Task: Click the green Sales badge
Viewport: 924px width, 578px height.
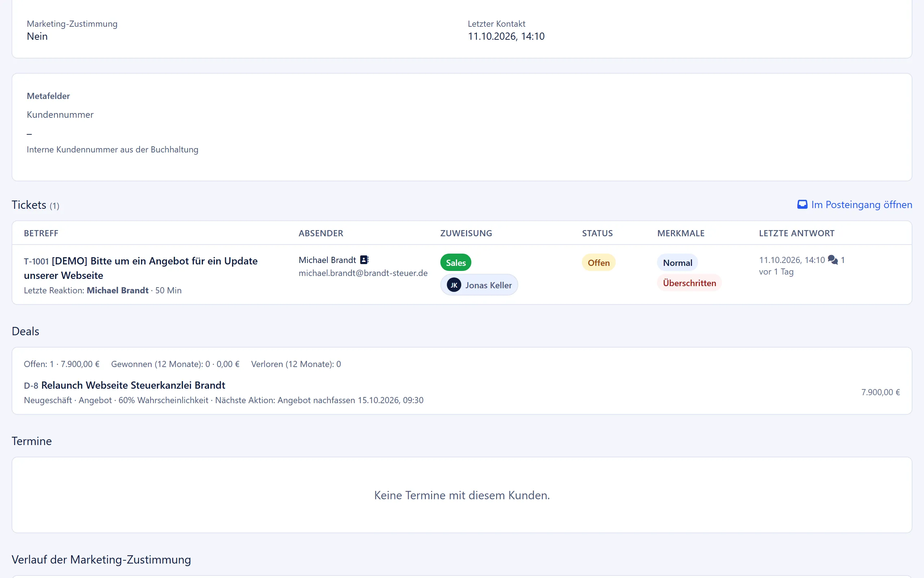Action: [x=456, y=263]
